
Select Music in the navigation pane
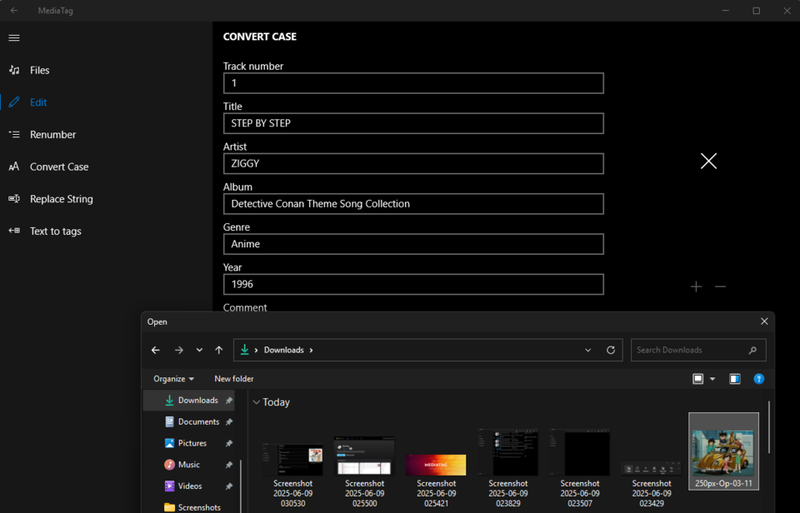[191, 465]
